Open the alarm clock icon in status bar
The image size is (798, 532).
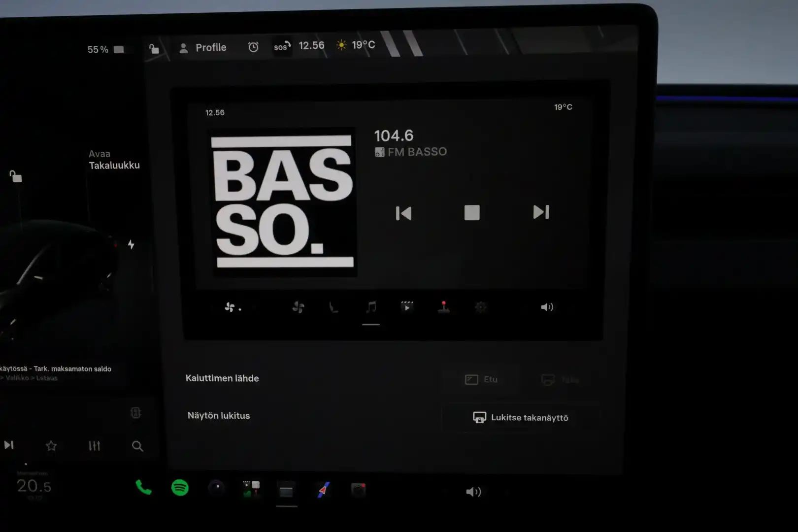click(x=253, y=47)
